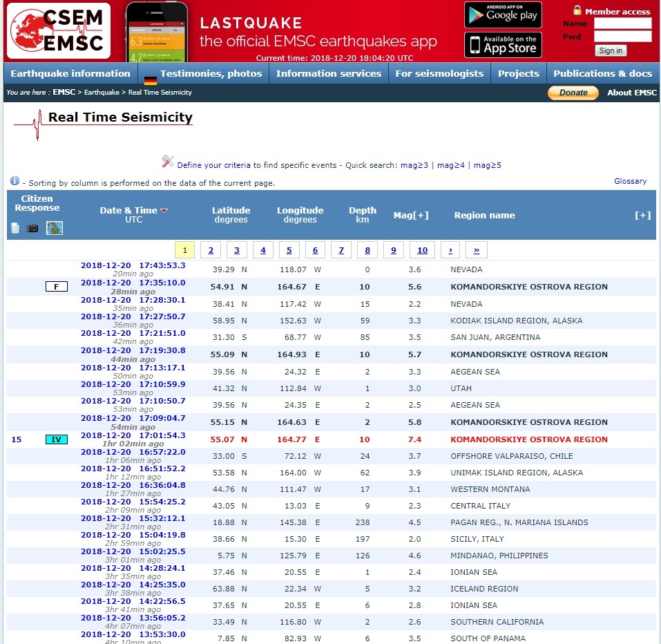661x644 pixels.
Task: Open the Google Play app badge
Action: coord(502,15)
